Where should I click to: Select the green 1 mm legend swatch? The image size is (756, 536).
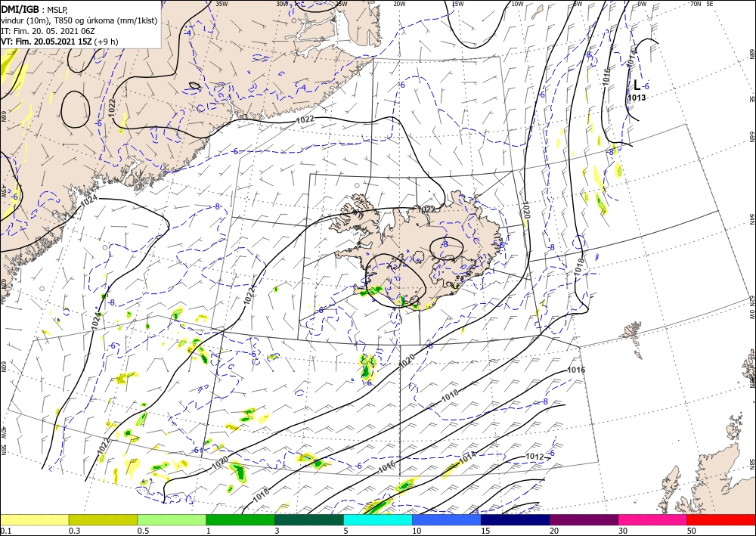click(240, 519)
